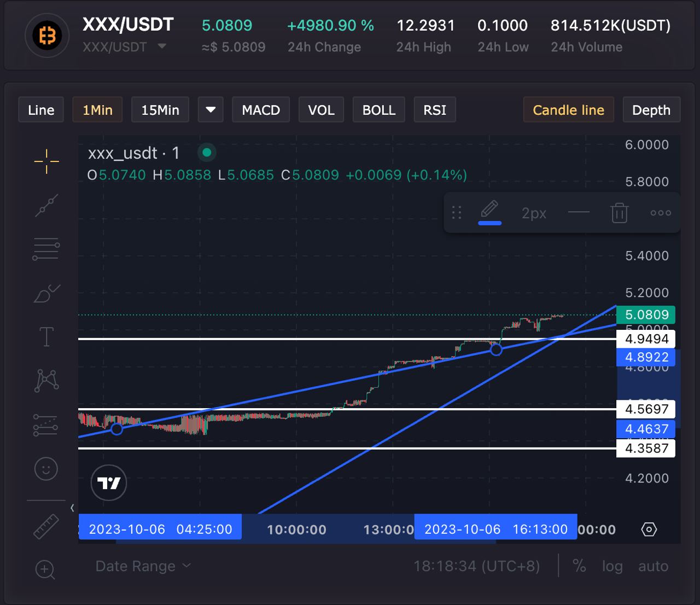Open the Depth view
The height and width of the screenshot is (605, 700).
coord(651,109)
